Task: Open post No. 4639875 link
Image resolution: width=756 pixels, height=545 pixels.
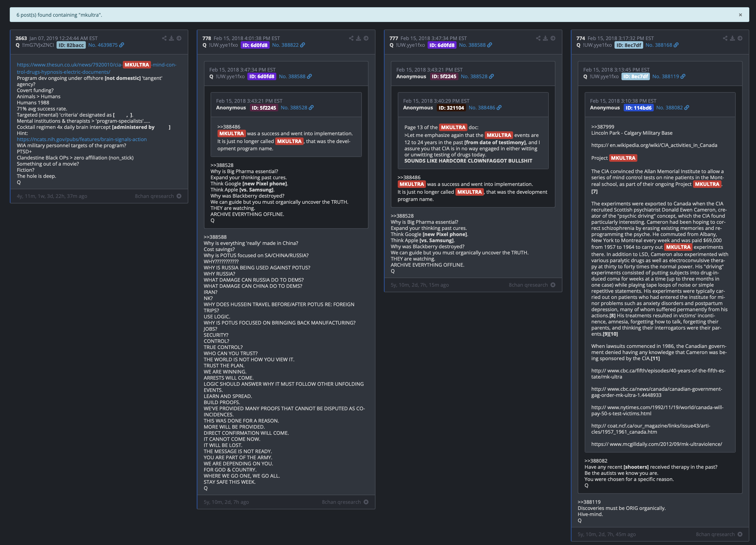Action: coord(106,45)
